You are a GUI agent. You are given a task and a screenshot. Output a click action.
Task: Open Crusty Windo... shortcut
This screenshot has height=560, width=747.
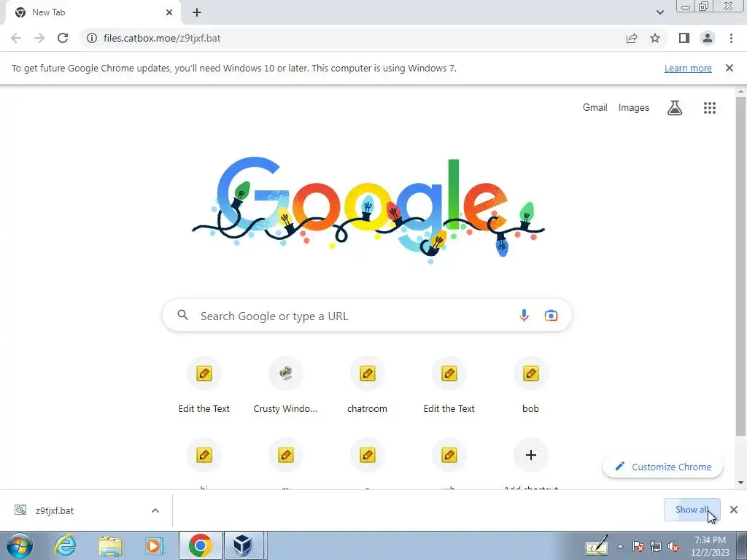pos(285,386)
